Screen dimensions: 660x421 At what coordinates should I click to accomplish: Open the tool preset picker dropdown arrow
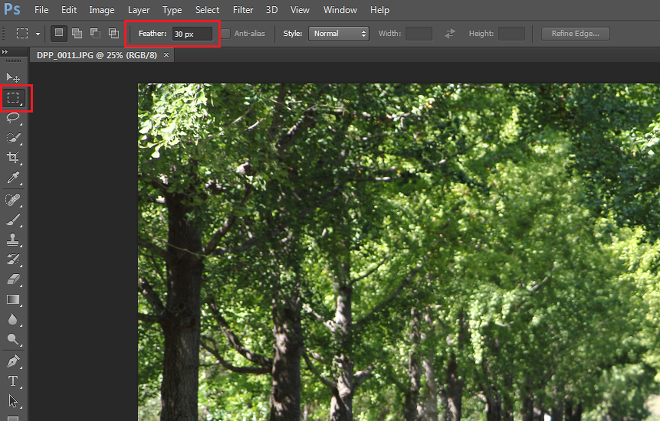pyautogui.click(x=38, y=34)
